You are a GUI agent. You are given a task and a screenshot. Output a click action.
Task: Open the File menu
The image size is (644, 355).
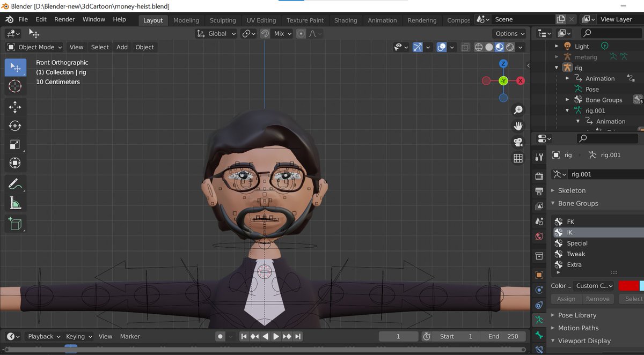[x=23, y=19]
